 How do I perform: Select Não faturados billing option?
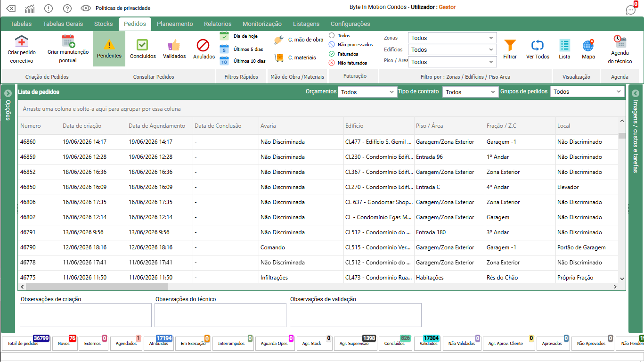[x=332, y=63]
